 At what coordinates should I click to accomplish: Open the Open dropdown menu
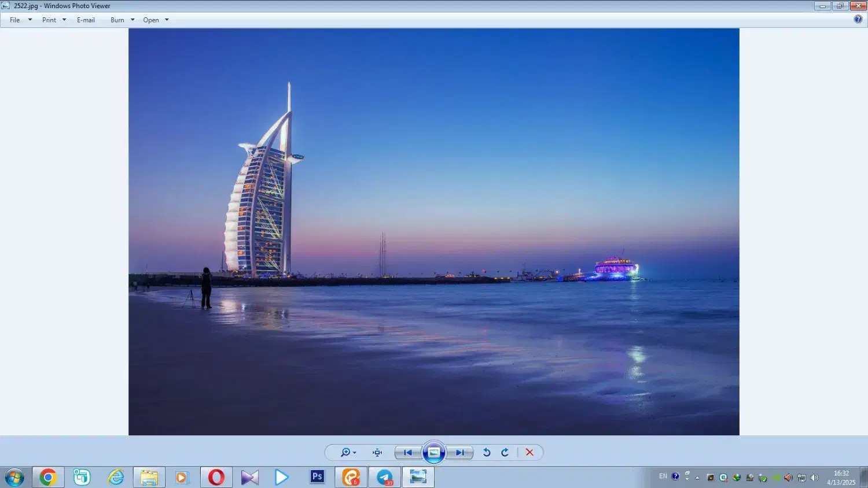pyautogui.click(x=156, y=20)
